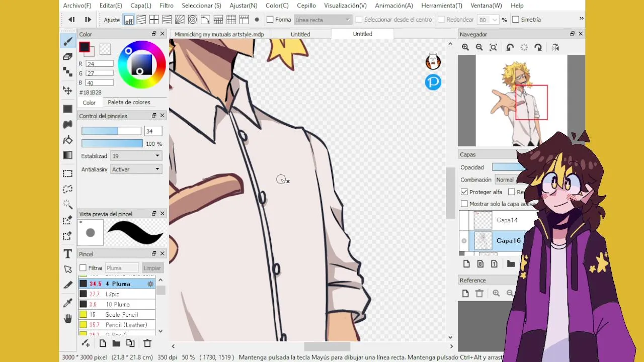Select the Eraser tool

[68, 57]
